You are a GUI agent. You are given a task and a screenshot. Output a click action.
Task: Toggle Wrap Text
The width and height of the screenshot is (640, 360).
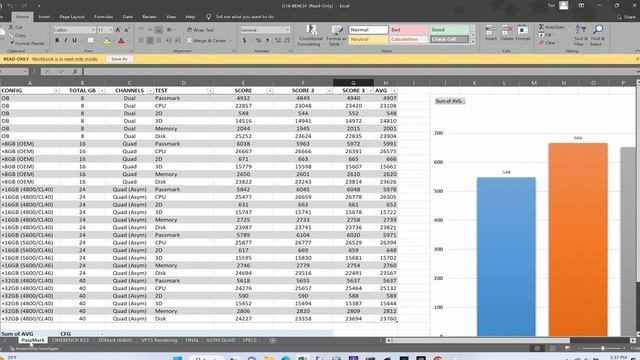coord(200,30)
